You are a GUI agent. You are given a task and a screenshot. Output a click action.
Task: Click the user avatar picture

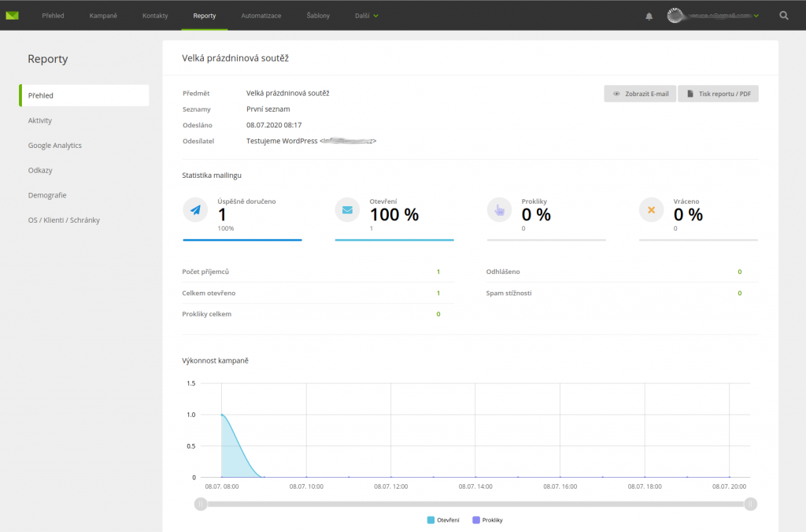675,16
